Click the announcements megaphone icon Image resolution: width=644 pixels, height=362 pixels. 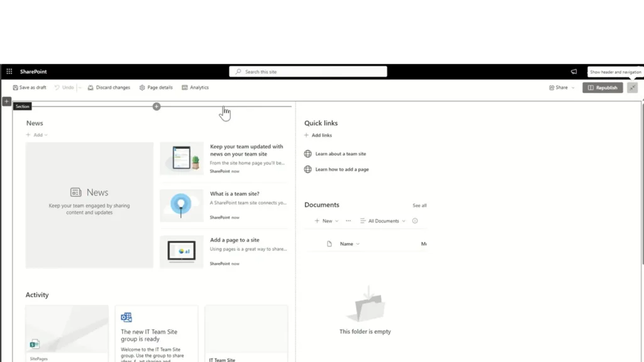tap(574, 71)
